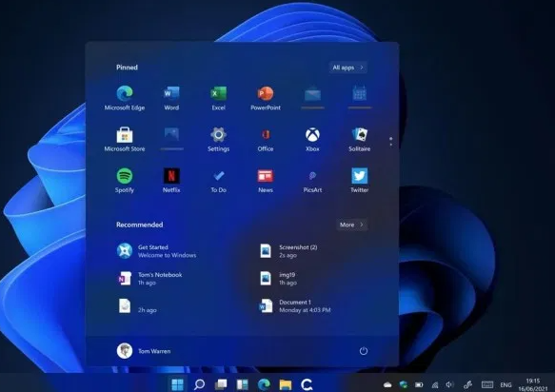Click the power button in Start menu
This screenshot has width=555, height=392.
364,351
